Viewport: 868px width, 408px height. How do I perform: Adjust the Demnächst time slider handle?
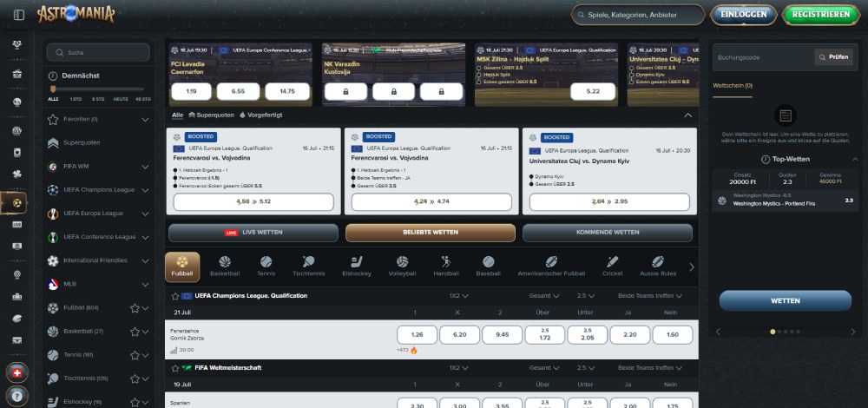coord(53,89)
